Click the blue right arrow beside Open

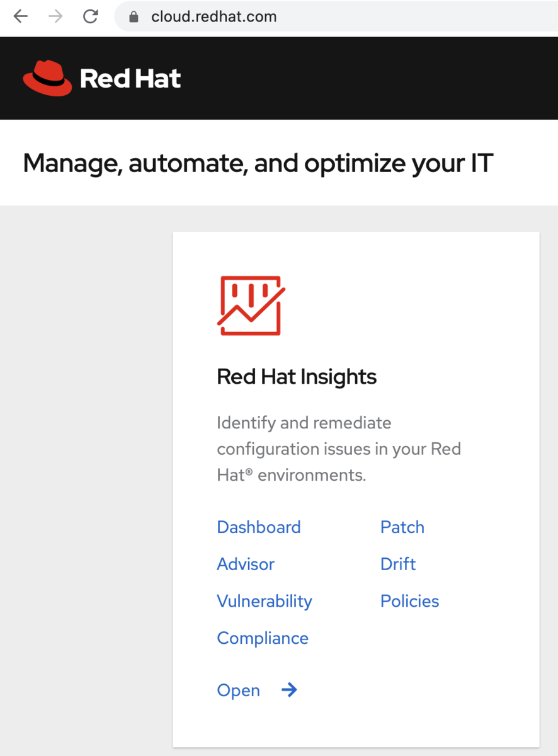[289, 690]
